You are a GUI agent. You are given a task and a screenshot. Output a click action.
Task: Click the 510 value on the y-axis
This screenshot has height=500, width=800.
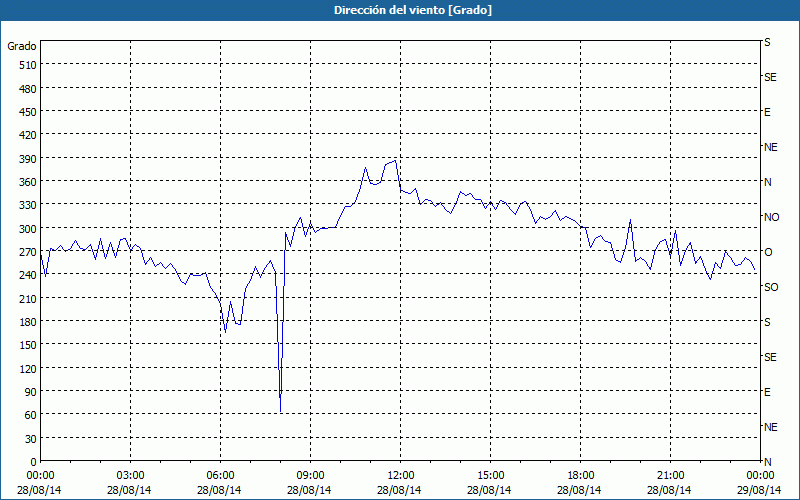tap(28, 65)
